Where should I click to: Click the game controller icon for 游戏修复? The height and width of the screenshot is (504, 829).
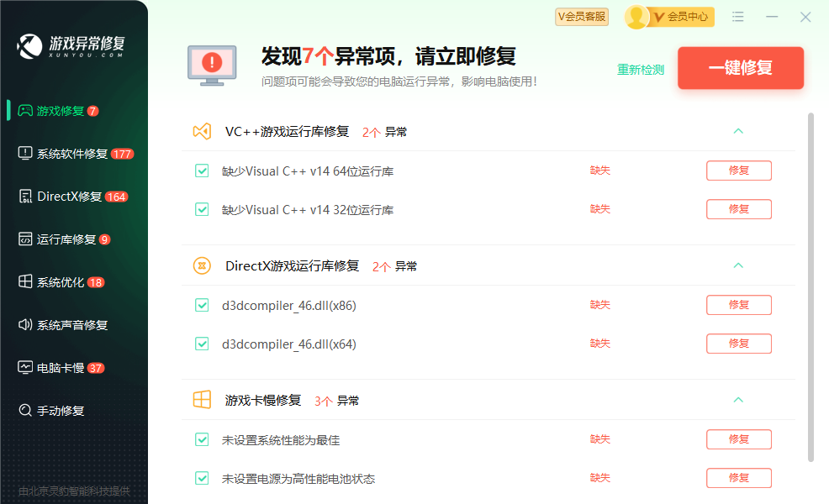25,111
